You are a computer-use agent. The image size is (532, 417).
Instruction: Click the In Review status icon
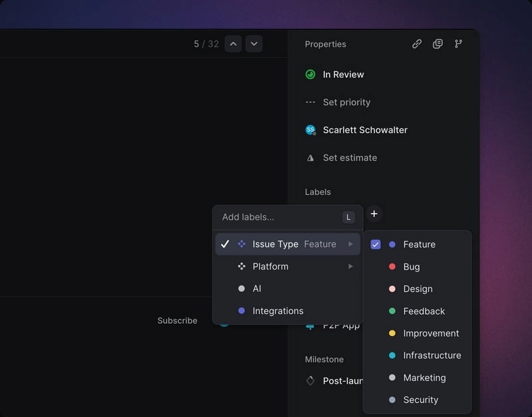coord(309,74)
